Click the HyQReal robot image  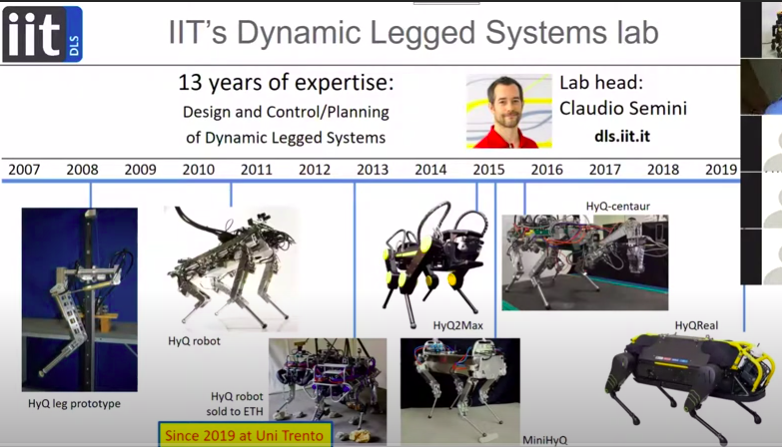tap(691, 389)
